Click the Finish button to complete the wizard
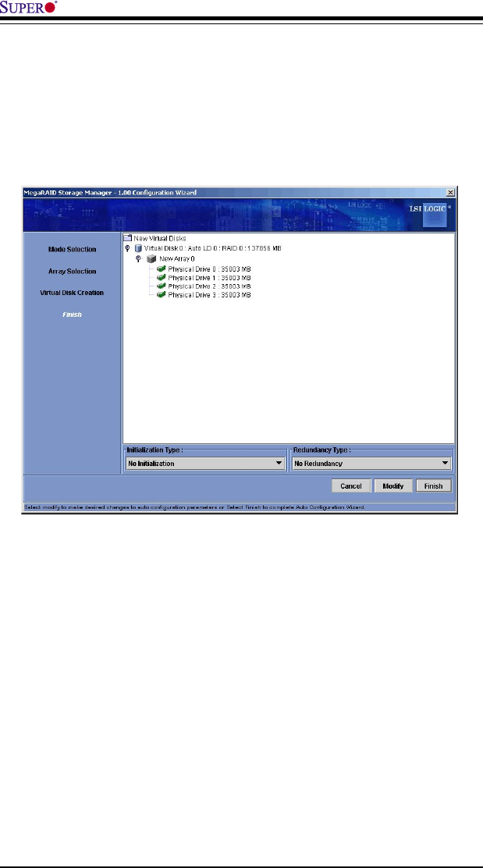Screen dimensions: 483x868 [x=434, y=486]
